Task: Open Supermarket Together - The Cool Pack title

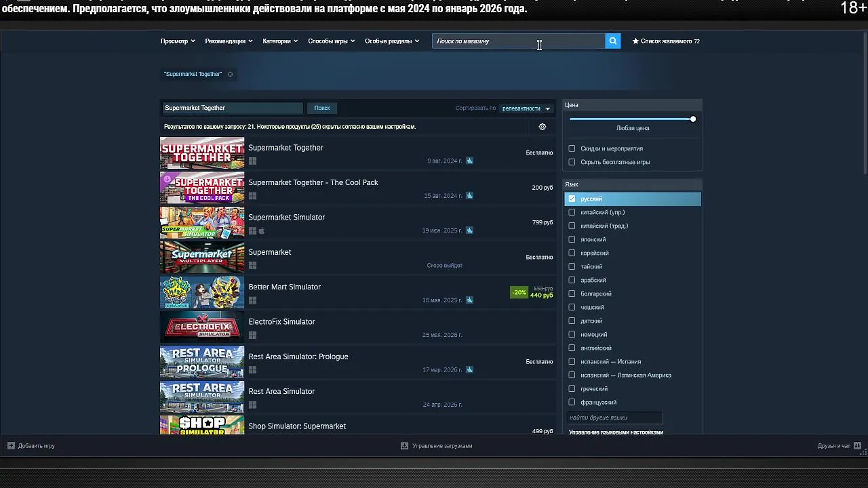Action: click(x=313, y=182)
